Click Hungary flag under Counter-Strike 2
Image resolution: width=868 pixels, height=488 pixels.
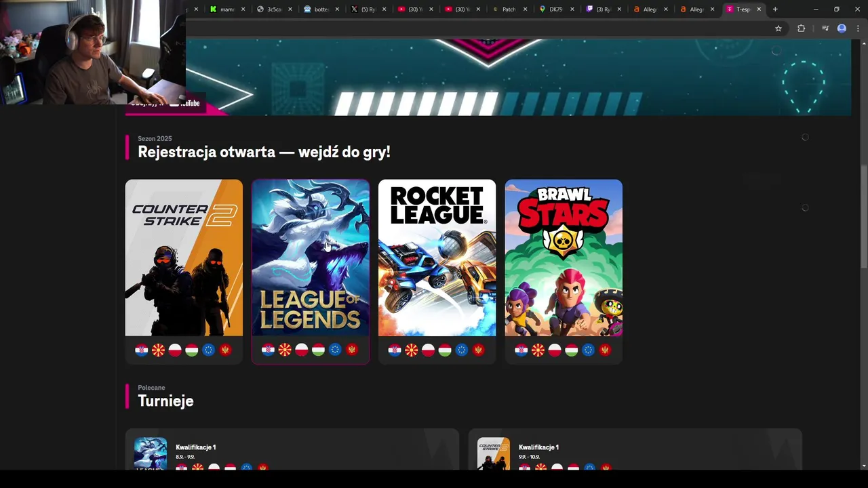192,350
